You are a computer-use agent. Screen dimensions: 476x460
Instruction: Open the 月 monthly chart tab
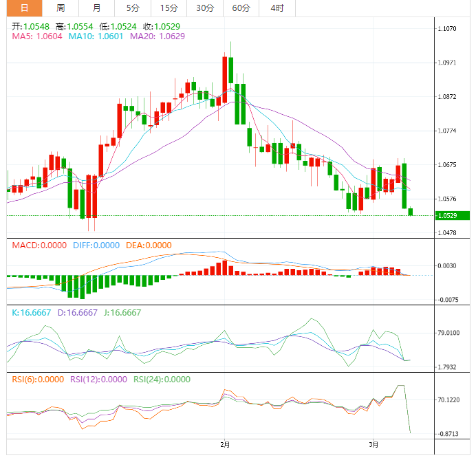[x=96, y=8]
